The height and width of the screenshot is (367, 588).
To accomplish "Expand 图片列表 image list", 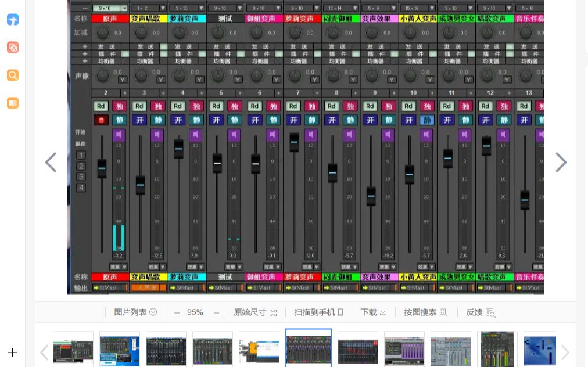I will click(x=135, y=312).
